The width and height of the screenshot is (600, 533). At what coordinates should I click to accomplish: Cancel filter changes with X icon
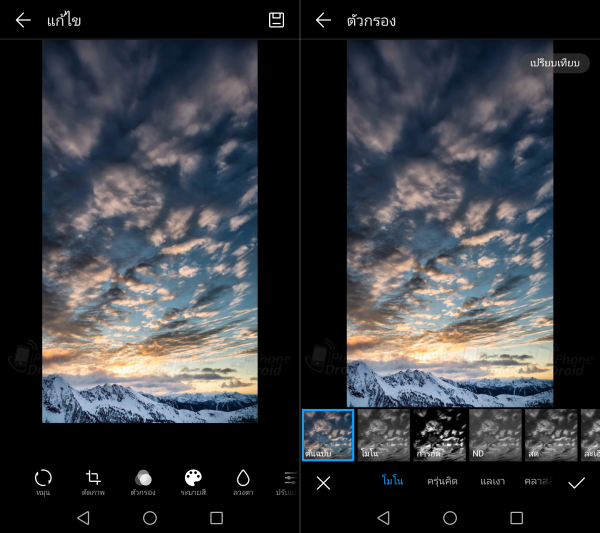(x=323, y=483)
